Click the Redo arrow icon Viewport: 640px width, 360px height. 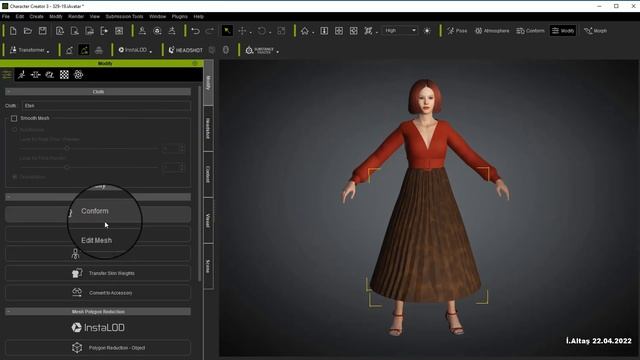point(210,31)
